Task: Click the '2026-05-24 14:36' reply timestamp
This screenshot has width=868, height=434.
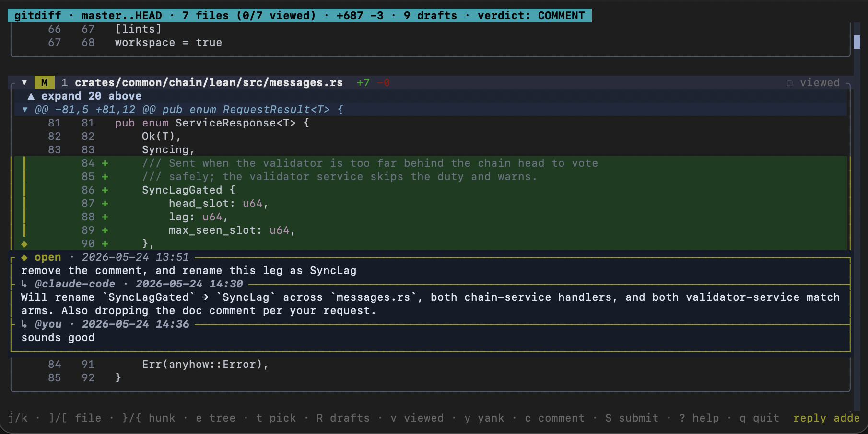Action: tap(136, 324)
